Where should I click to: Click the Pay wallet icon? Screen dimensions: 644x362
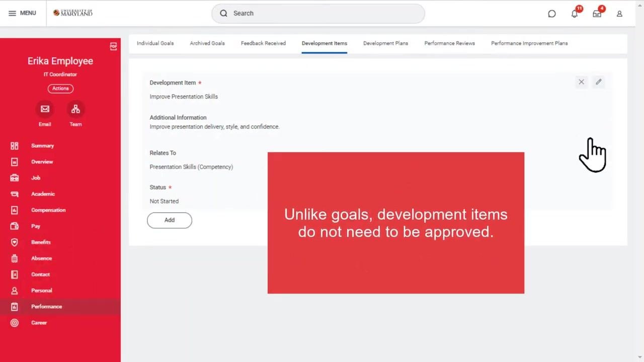(15, 226)
